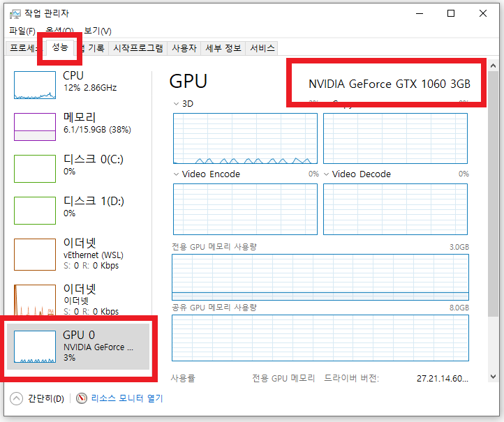Click the 3.0GB dedicated memory value
The image size is (504, 422).
pyautogui.click(x=459, y=247)
